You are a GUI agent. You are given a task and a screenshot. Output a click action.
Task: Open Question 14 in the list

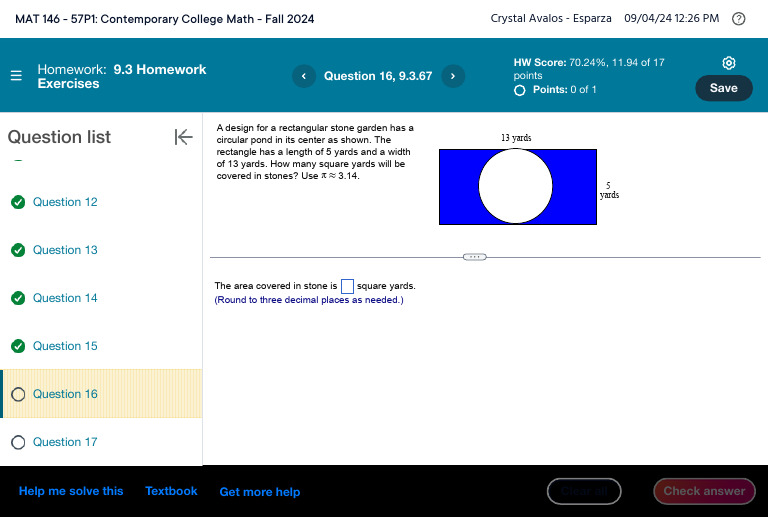65,298
